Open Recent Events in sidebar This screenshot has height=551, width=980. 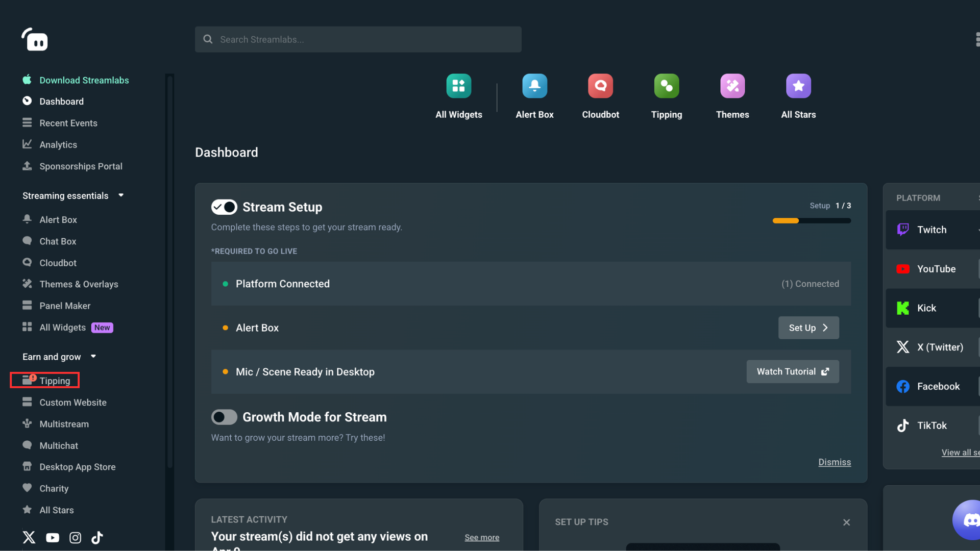tap(60, 123)
